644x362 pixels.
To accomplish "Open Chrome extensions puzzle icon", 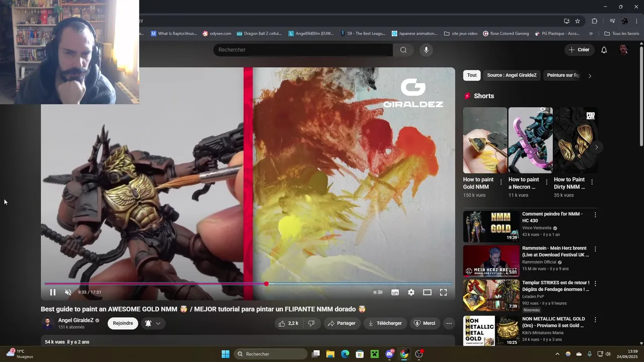I will pos(594,21).
